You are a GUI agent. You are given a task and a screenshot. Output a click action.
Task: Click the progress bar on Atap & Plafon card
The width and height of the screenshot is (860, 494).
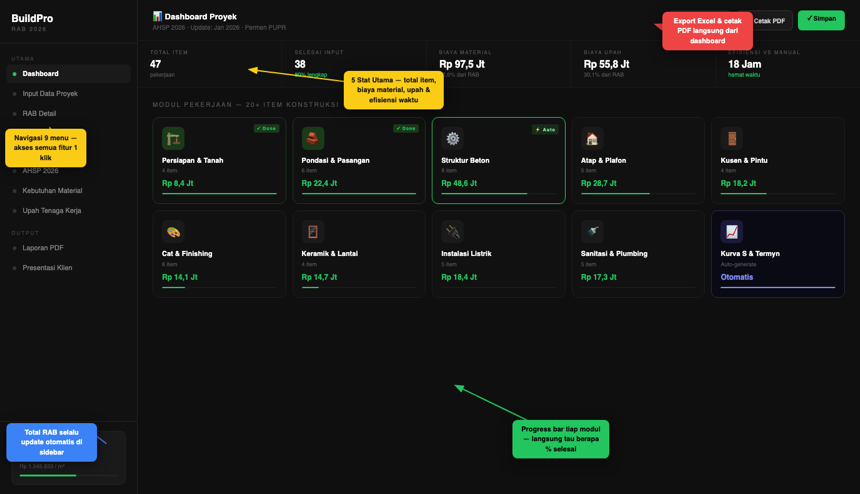point(638,194)
